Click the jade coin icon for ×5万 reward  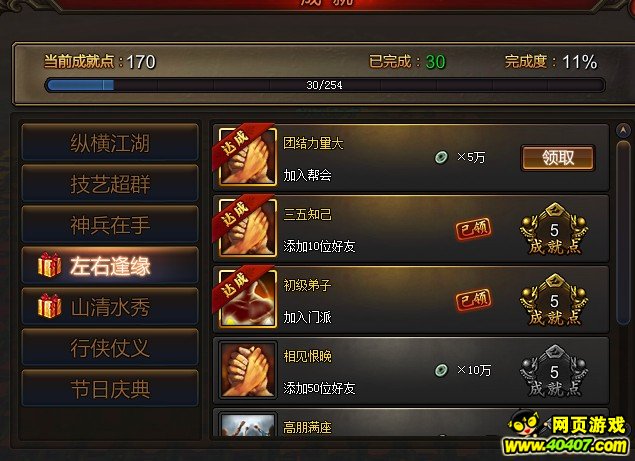click(441, 157)
